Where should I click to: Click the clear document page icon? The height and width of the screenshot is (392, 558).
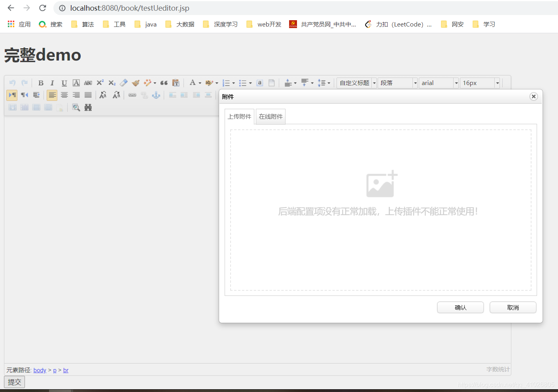(x=272, y=83)
